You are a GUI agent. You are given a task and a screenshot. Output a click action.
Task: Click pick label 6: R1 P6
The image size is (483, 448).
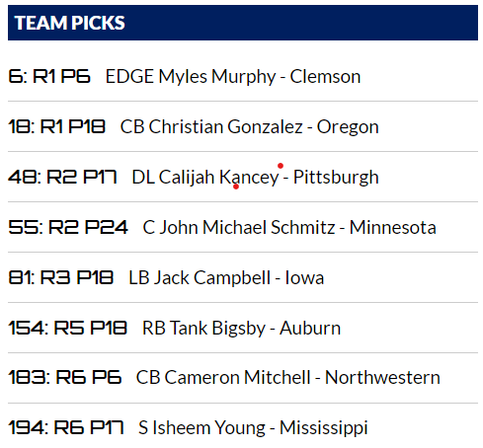point(49,77)
